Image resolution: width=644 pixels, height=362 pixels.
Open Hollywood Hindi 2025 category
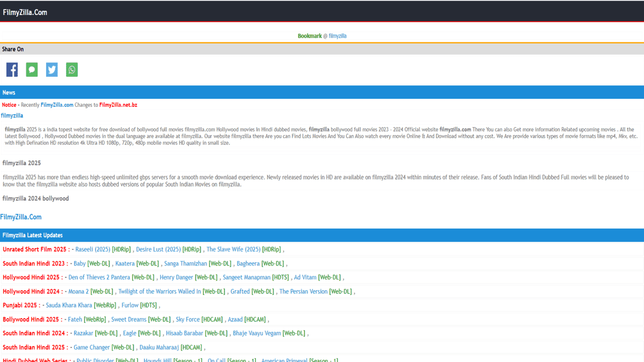(x=31, y=277)
